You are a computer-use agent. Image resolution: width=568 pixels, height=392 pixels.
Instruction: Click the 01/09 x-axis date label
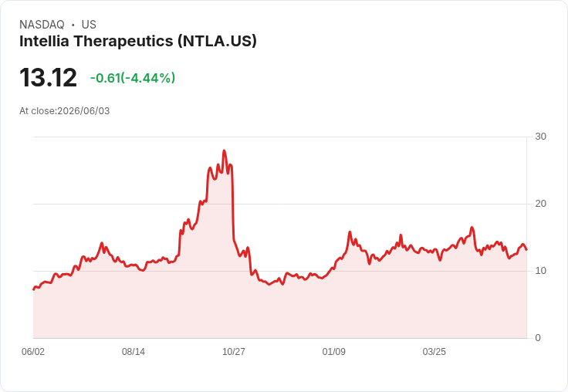point(333,352)
